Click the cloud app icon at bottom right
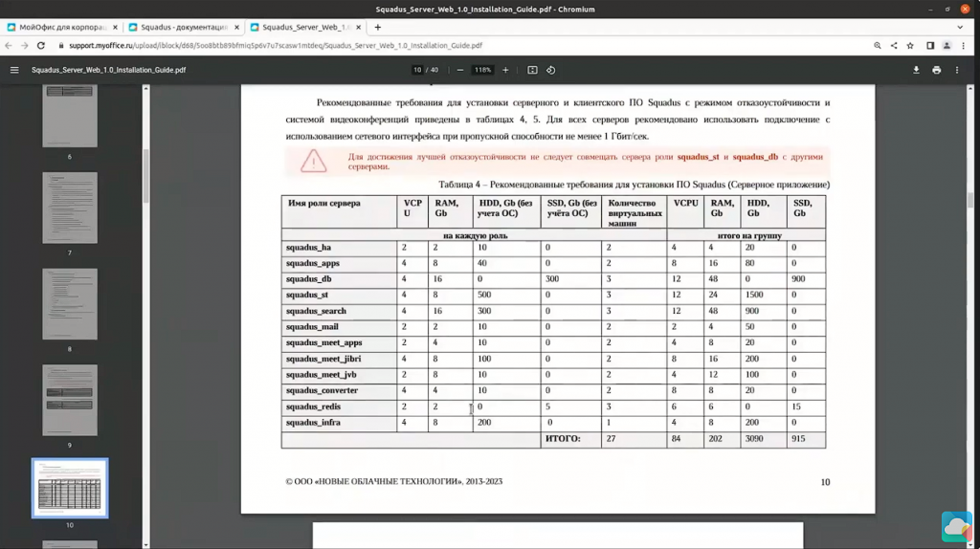 (x=957, y=527)
